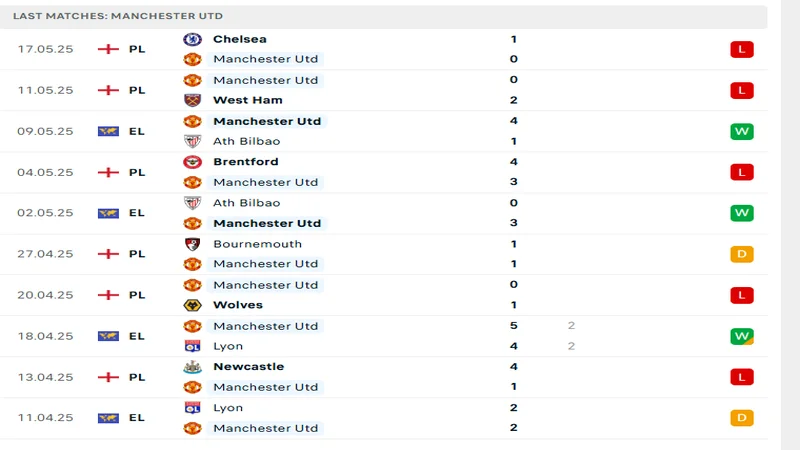Click the orange D badge for the Bournemouth match

point(741,254)
